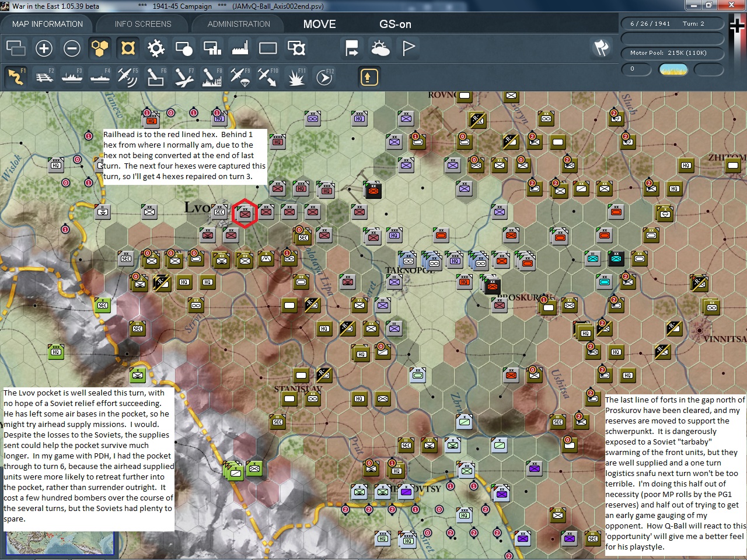This screenshot has height=560, width=747.
Task: Zoom in with the plus icon
Action: [x=44, y=48]
